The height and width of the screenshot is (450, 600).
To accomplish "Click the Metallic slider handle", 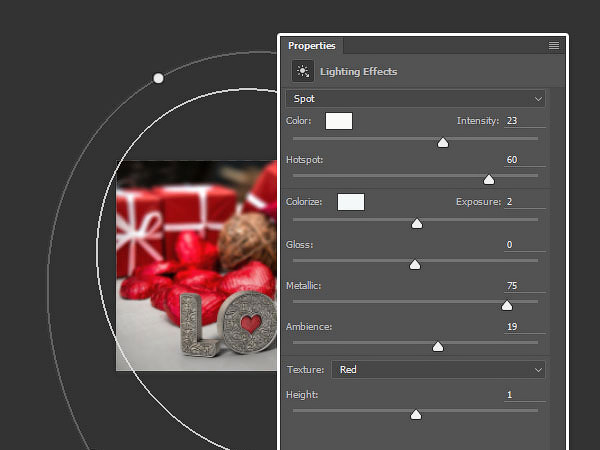I will tap(507, 305).
